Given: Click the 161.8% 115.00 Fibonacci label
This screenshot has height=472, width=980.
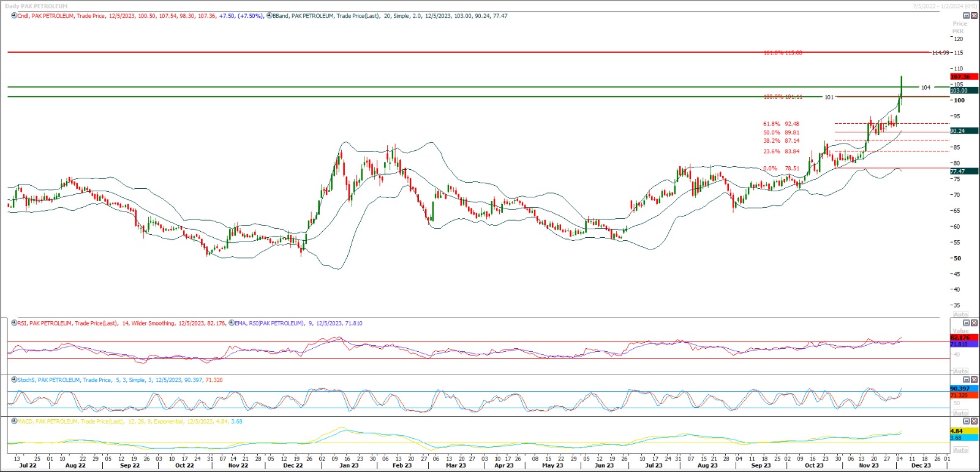Looking at the screenshot, I should (x=783, y=53).
